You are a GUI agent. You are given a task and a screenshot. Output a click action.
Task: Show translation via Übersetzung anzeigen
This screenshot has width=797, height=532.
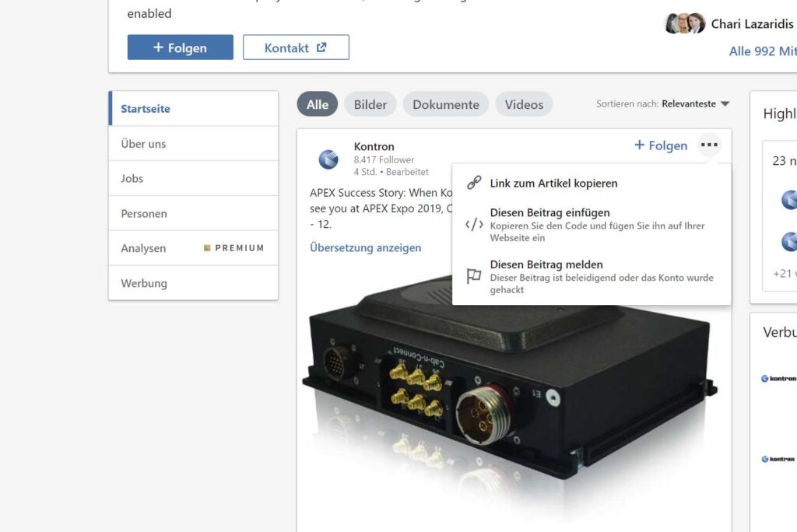(x=366, y=248)
